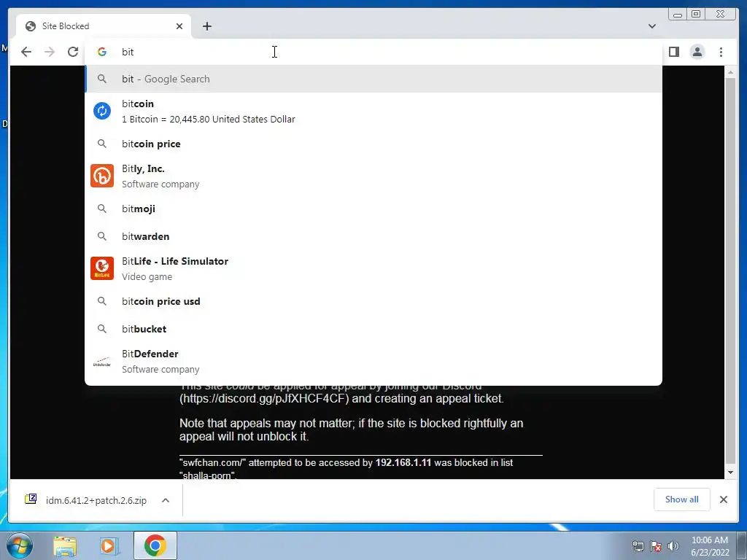Click the magnifier icon beside 'bitcoin price usd'

pos(102,301)
